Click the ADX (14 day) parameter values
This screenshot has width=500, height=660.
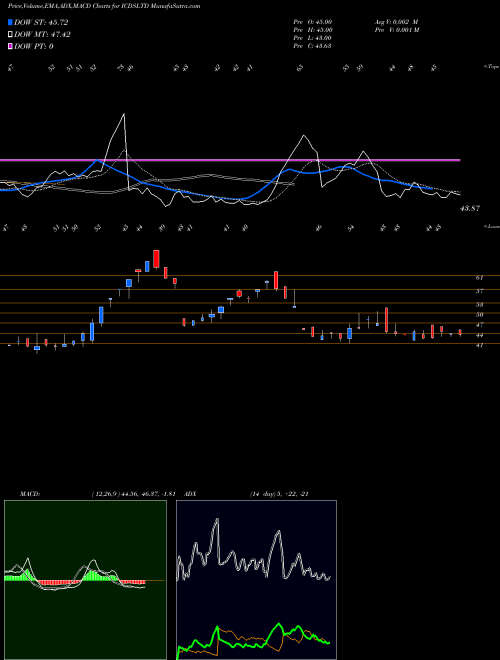point(279,494)
